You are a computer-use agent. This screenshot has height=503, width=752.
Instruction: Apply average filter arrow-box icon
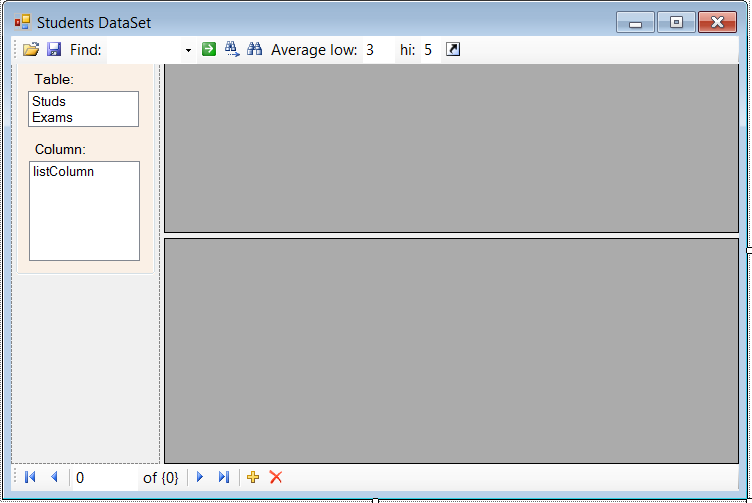click(x=453, y=49)
